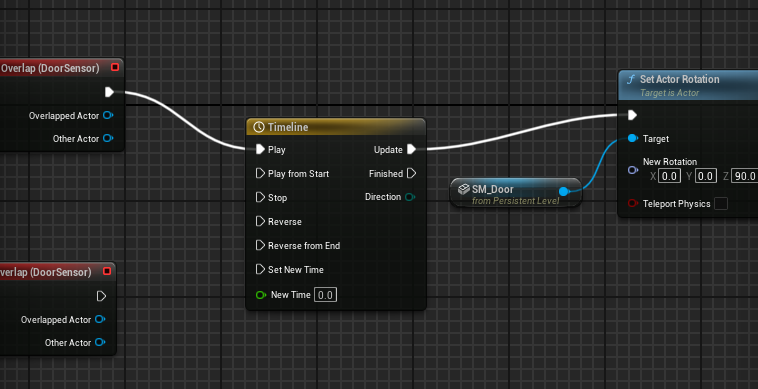758x389 pixels.
Task: Click red delegate pin on lower DoorSensor event
Action: pos(107,272)
